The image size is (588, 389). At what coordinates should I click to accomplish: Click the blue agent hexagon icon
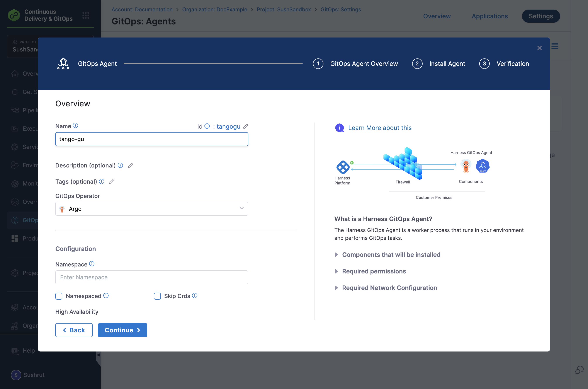click(482, 166)
